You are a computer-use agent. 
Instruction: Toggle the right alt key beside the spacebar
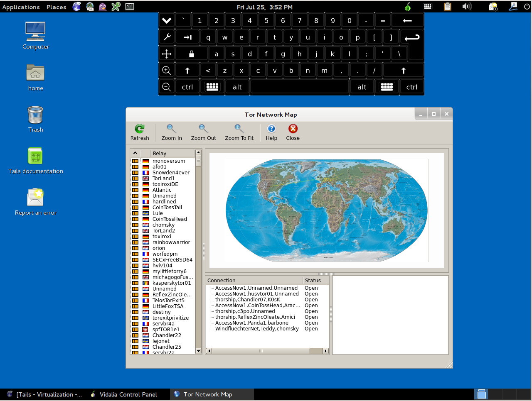(362, 87)
